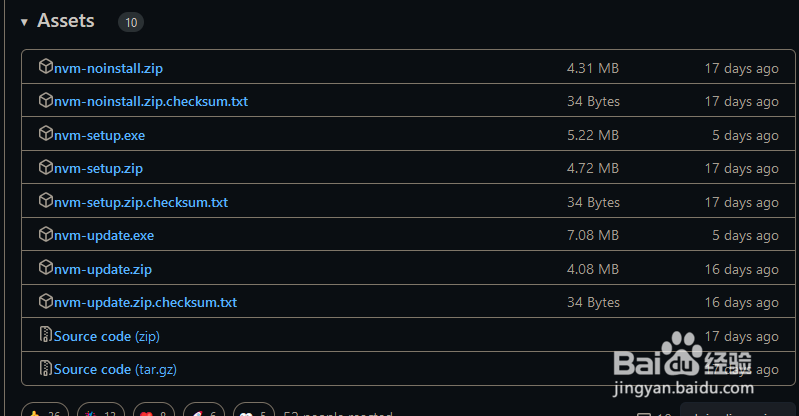799x416 pixels.
Task: Download the nvm-setup.exe installer
Action: tap(99, 136)
